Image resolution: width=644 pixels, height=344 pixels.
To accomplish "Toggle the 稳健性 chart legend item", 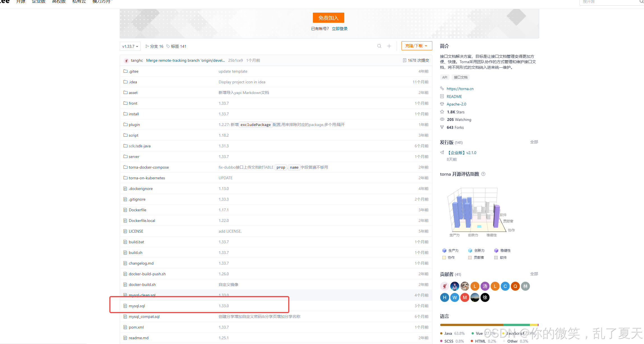I will point(502,250).
